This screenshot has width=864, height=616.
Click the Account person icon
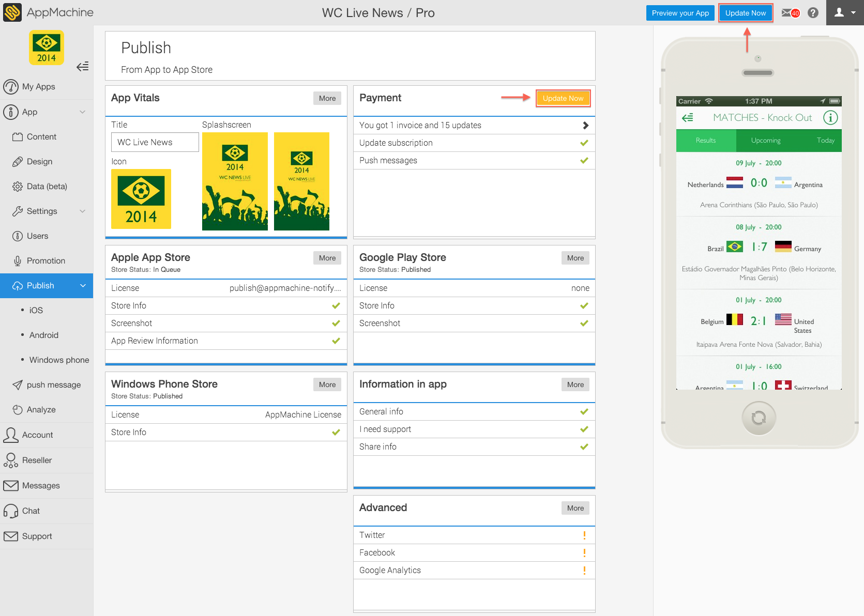click(x=11, y=435)
